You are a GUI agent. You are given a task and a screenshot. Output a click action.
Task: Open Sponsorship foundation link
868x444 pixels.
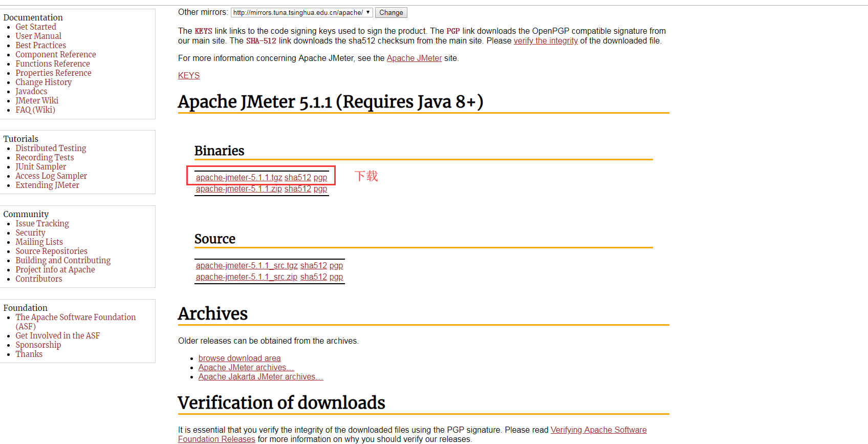[x=38, y=345]
